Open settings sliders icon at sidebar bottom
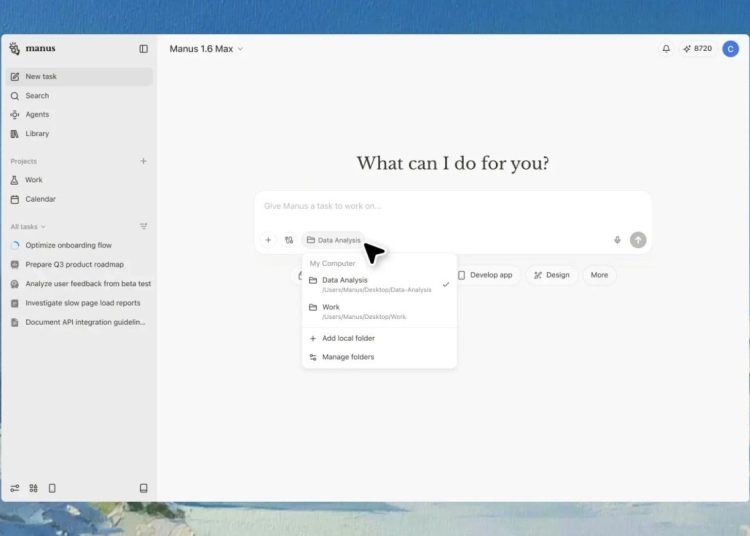 tap(15, 488)
